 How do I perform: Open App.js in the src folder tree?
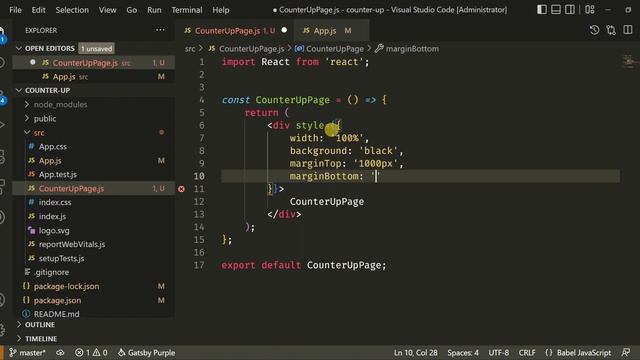point(94,161)
